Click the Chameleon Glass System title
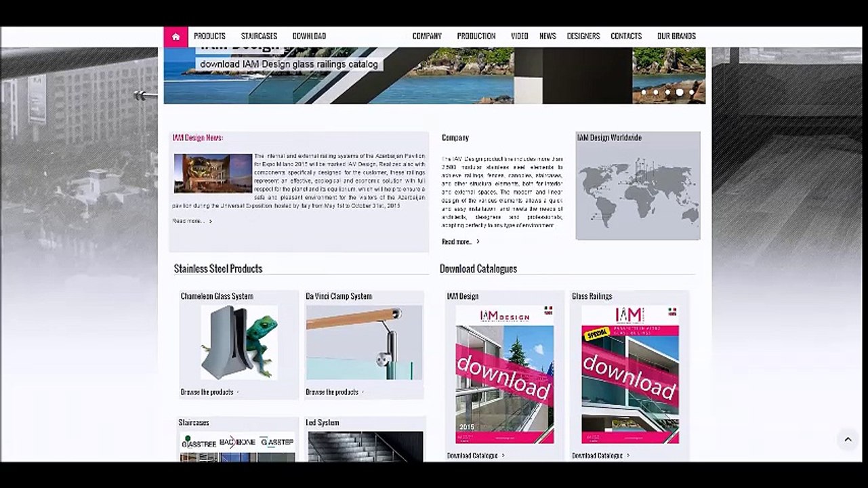This screenshot has height=488, width=868. point(217,296)
